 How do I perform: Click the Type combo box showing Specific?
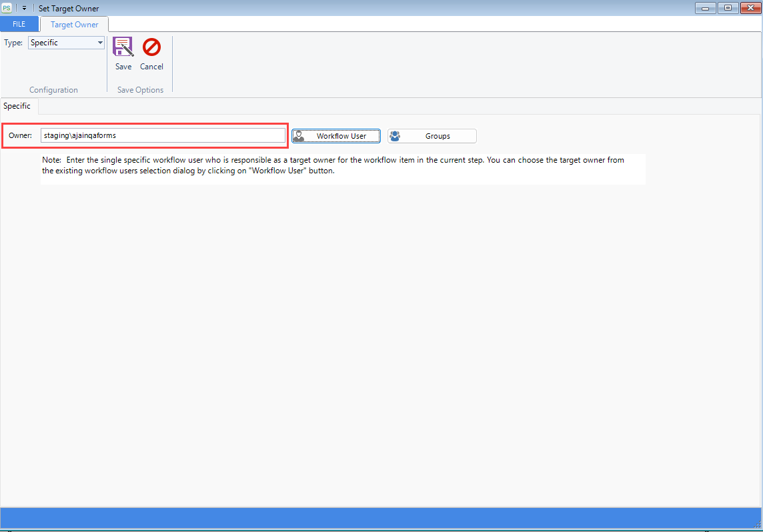coord(62,43)
